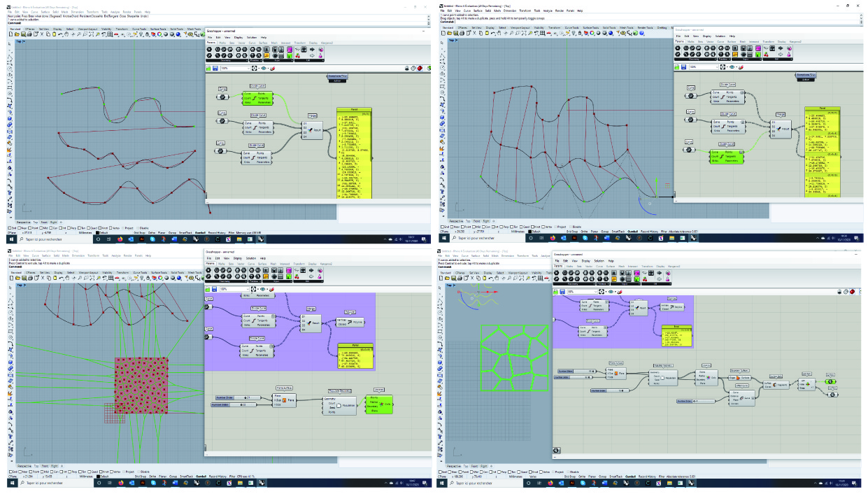Viewport: 868px width, 494px height.
Task: Click the New file icon in the top-left screenshot's Rhino toolbar
Action: tap(10, 34)
